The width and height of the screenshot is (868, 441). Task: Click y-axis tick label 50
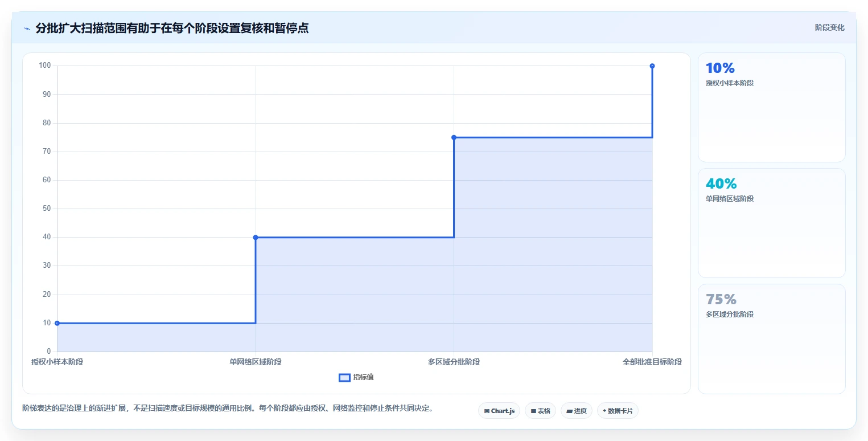point(47,209)
